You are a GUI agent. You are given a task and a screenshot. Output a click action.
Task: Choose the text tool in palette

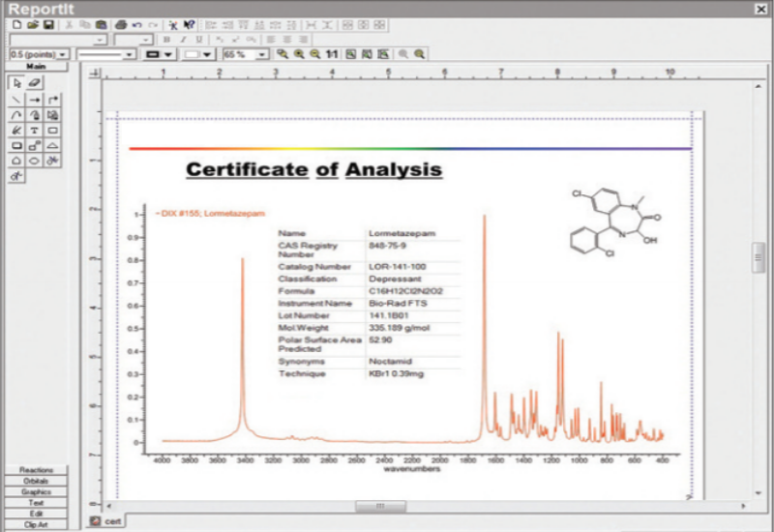[34, 130]
